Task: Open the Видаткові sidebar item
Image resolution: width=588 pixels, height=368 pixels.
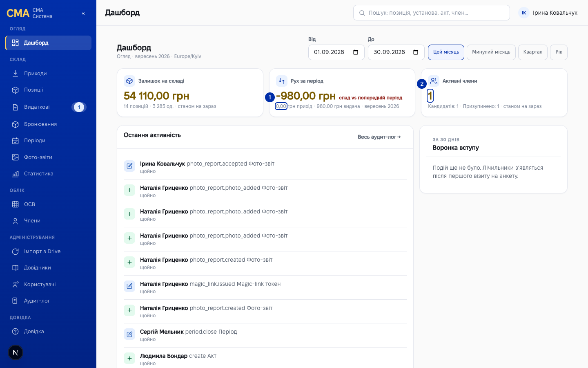Action: [48, 107]
